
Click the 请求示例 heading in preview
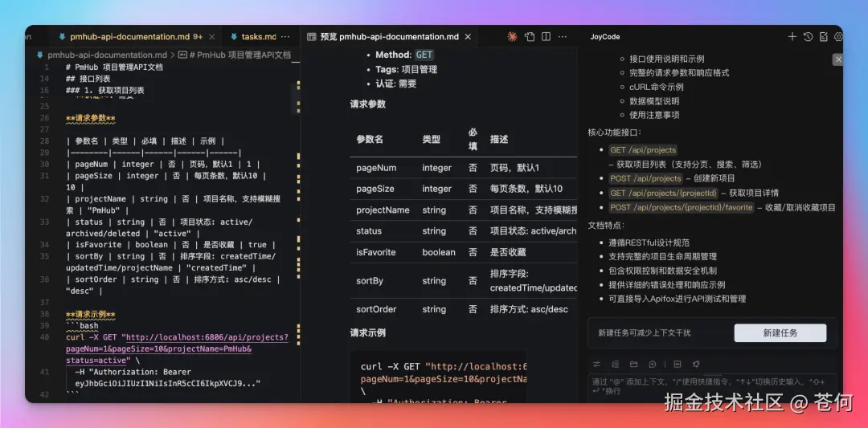pos(367,333)
